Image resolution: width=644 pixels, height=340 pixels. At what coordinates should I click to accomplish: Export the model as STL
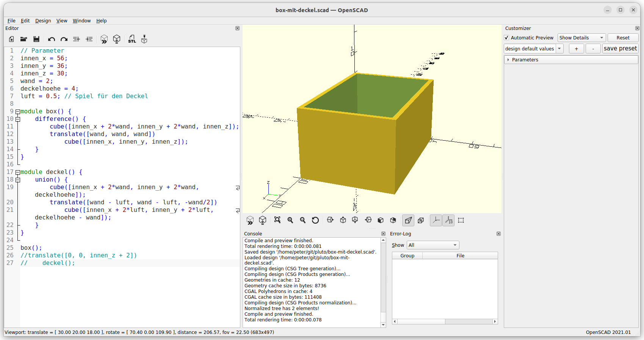click(132, 39)
